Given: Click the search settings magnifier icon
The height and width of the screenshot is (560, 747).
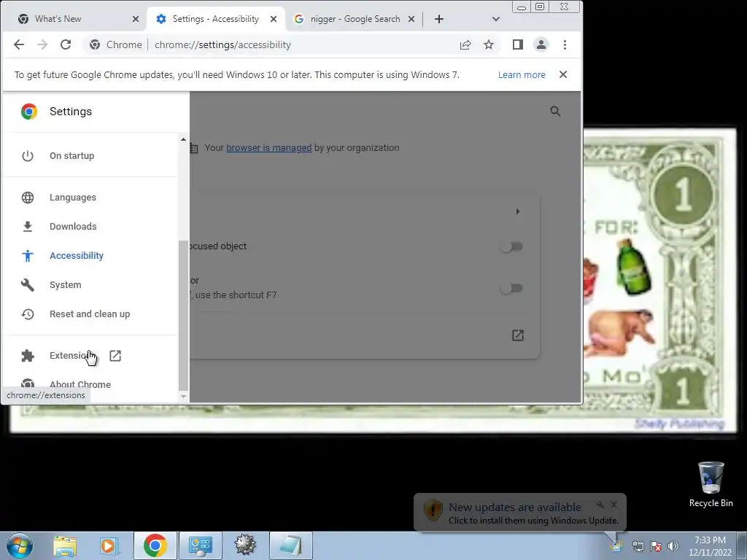Looking at the screenshot, I should [555, 112].
